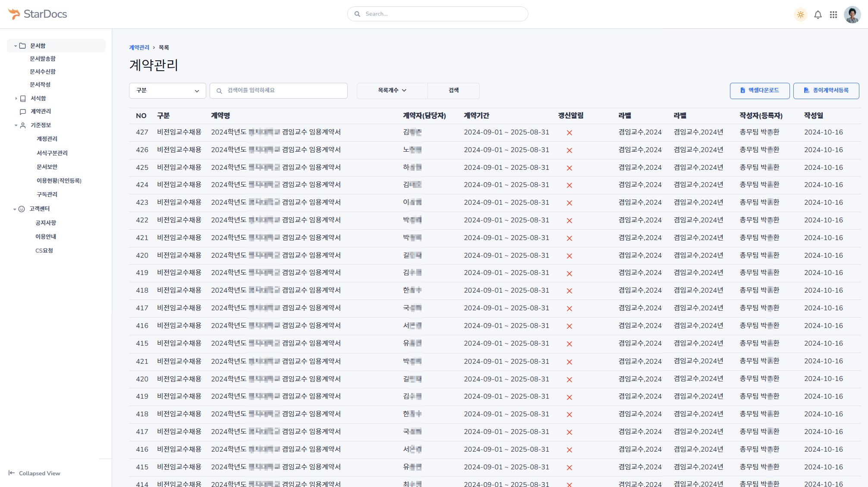868x487 pixels.
Task: Click the red X in row 414
Action: click(569, 484)
